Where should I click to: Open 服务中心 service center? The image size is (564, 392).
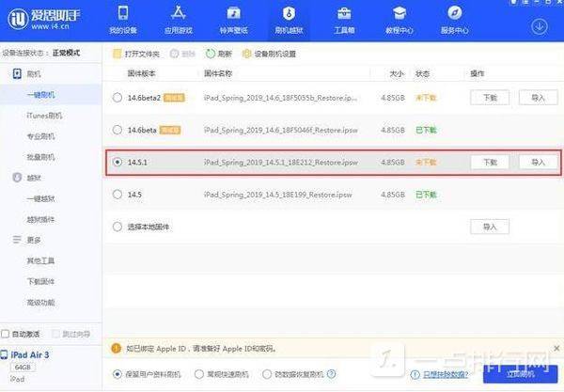(x=455, y=20)
